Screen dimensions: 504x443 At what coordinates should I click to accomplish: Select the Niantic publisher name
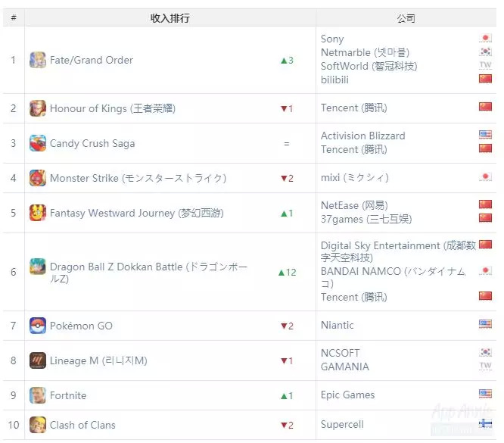[x=337, y=325]
